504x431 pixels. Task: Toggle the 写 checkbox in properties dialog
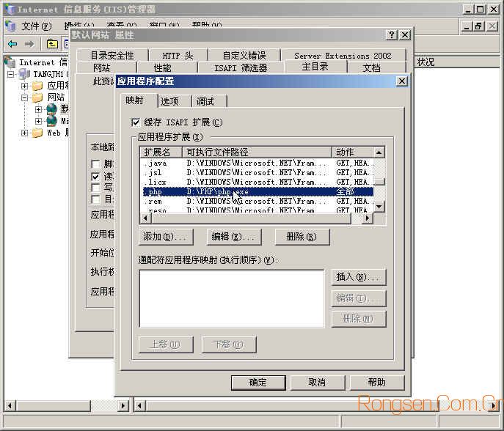click(x=95, y=188)
